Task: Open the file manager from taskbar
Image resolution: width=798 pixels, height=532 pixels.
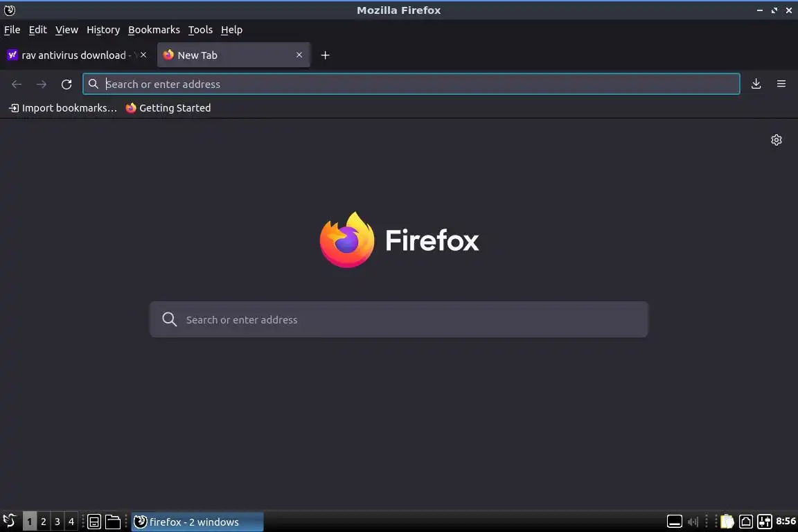Action: click(112, 522)
